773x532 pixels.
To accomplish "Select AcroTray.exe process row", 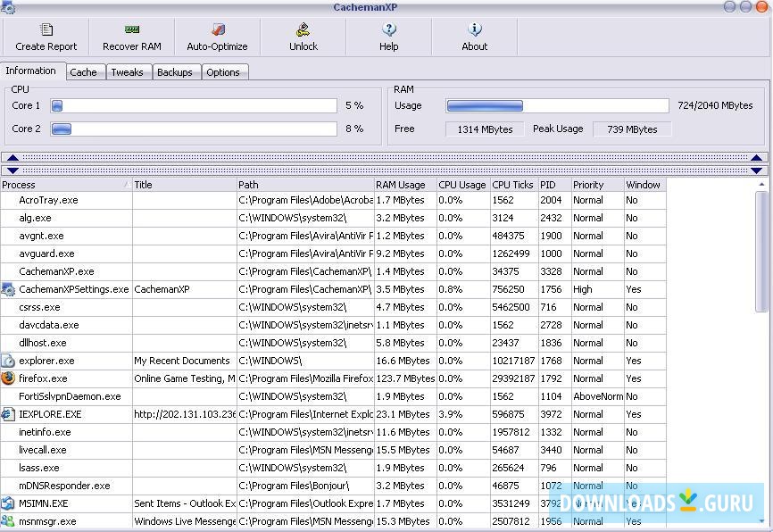I will click(333, 200).
